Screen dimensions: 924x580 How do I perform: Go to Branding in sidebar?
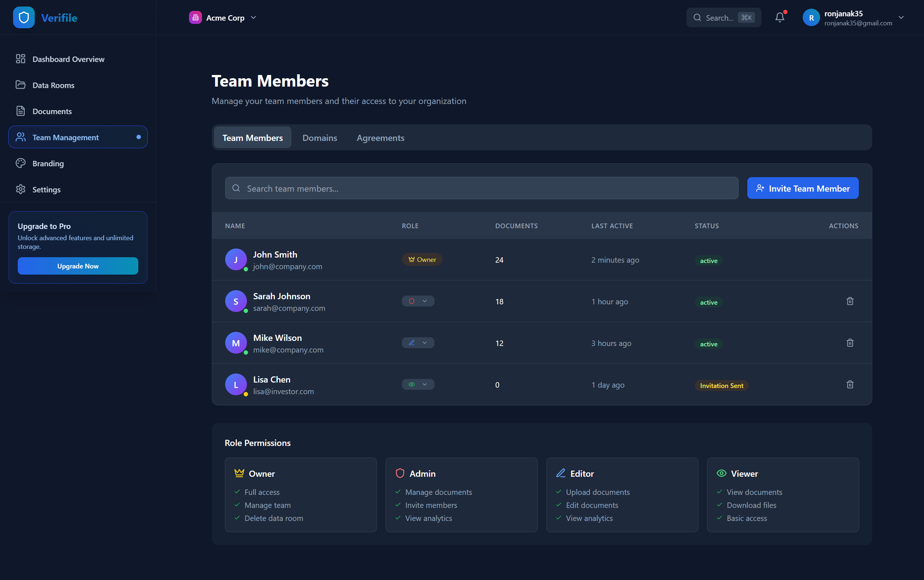(x=48, y=163)
